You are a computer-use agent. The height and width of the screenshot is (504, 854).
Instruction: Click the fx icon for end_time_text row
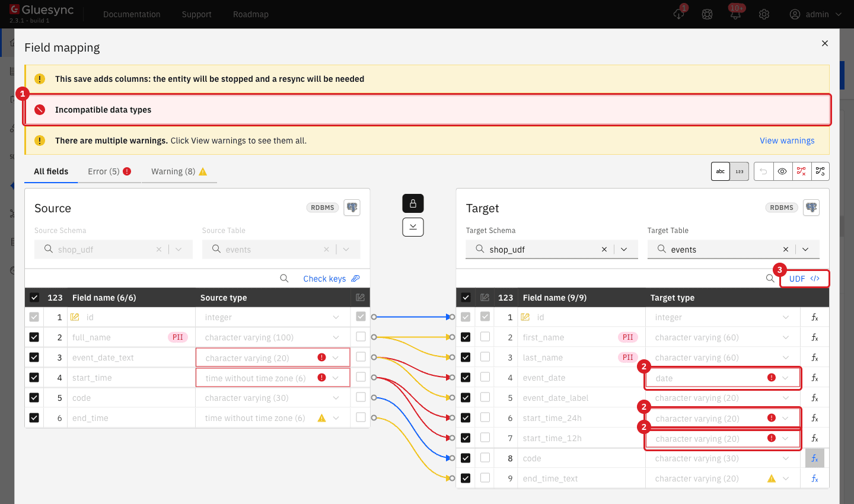click(x=815, y=479)
